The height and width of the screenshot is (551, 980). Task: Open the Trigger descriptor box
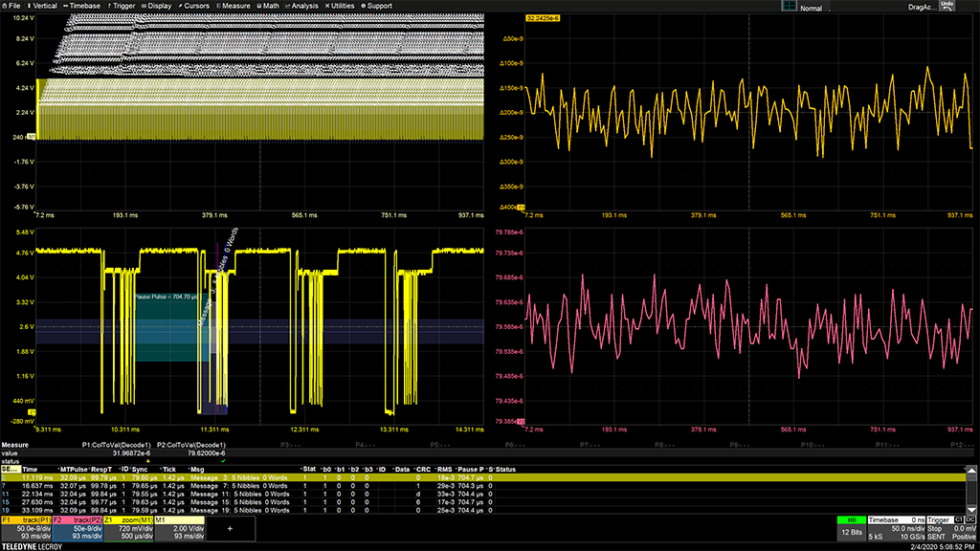952,528
